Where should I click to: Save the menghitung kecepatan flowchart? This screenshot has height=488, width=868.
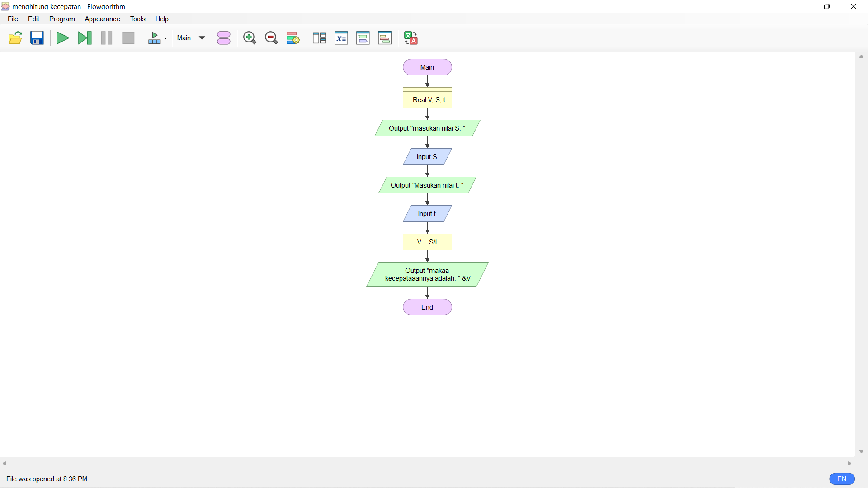(37, 38)
